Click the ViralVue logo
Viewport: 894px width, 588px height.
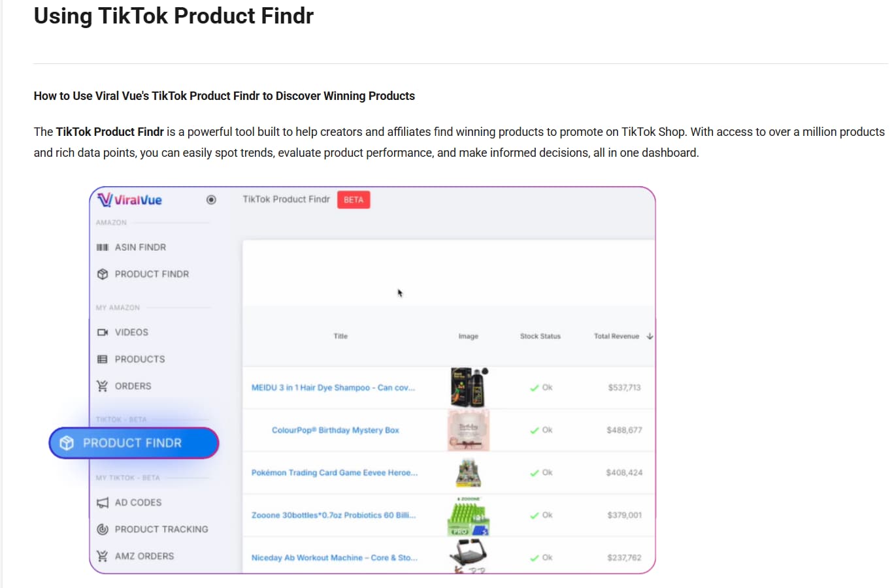point(129,200)
